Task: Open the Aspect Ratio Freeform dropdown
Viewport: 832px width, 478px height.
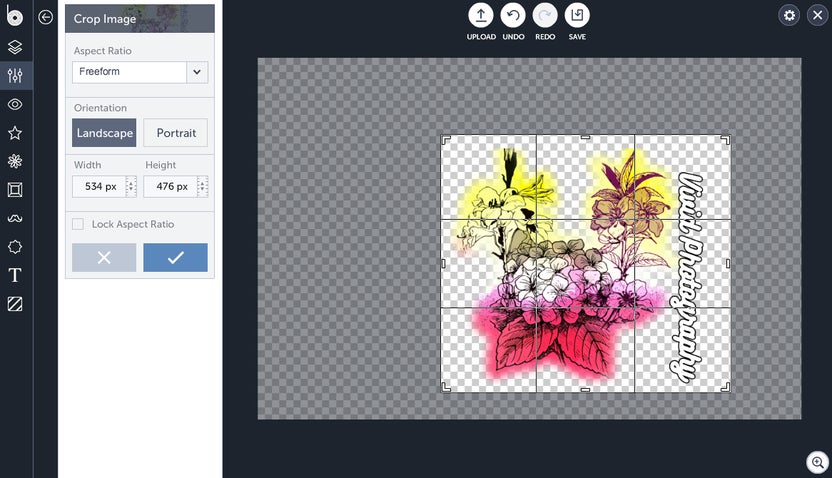Action: click(140, 72)
